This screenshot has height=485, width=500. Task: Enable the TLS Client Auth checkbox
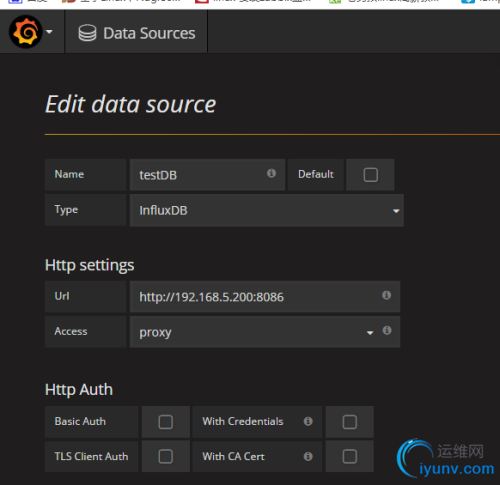pos(166,456)
